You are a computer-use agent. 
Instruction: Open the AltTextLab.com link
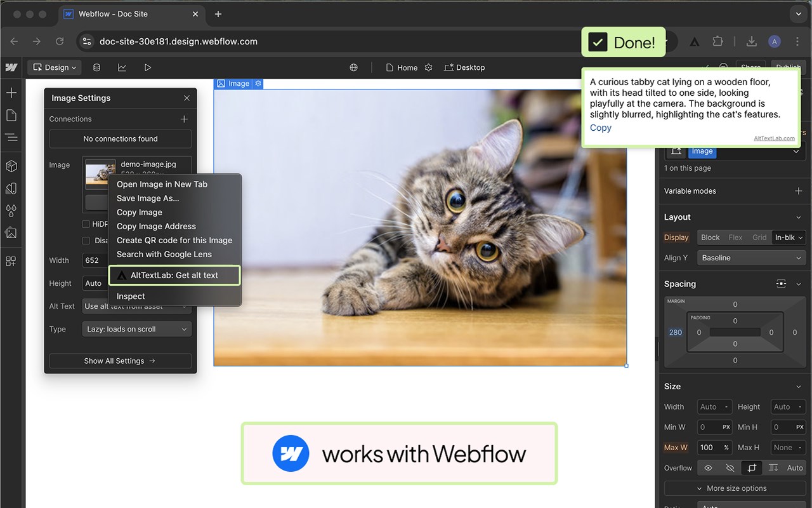pyautogui.click(x=774, y=138)
